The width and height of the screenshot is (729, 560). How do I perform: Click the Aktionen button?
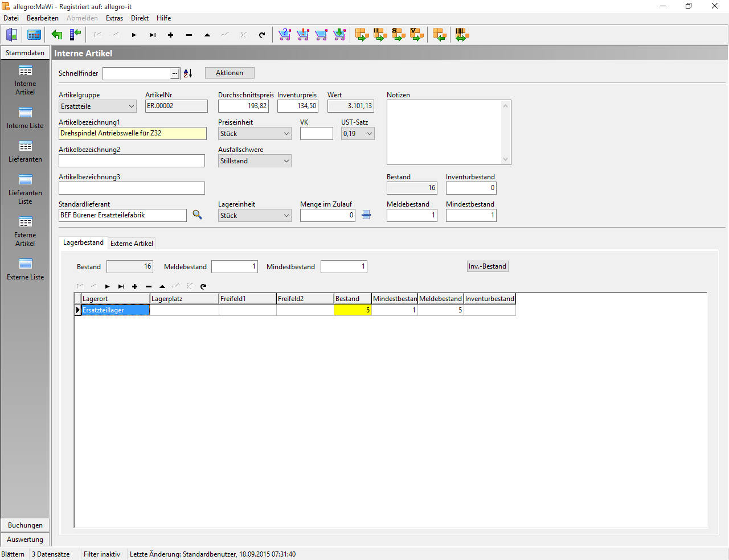[230, 73]
